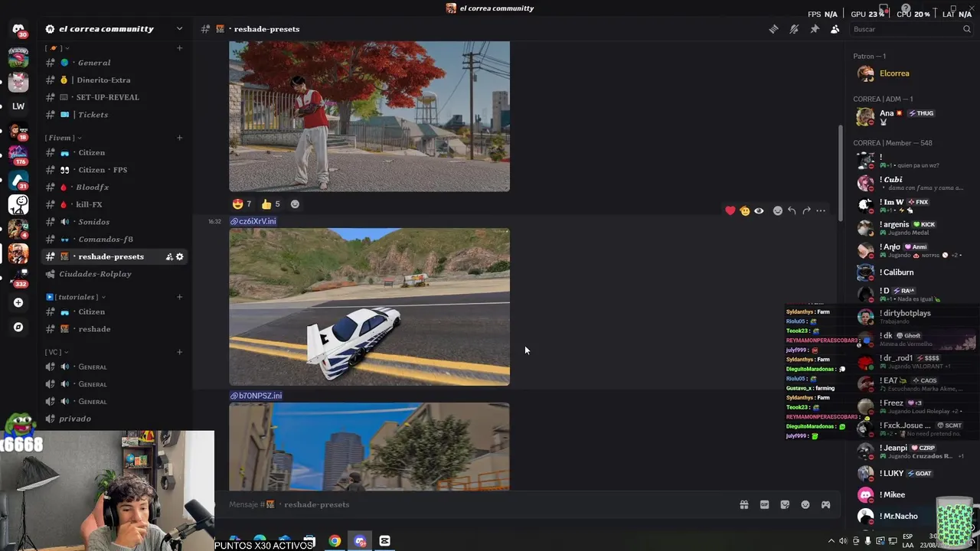The image size is (980, 551).
Task: Add saluting face quick reaction
Action: [744, 210]
